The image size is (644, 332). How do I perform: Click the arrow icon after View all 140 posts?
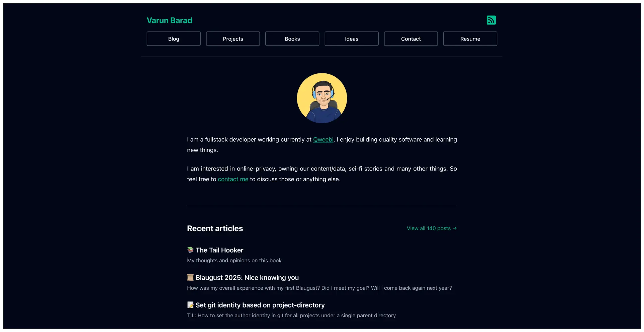pyautogui.click(x=454, y=228)
